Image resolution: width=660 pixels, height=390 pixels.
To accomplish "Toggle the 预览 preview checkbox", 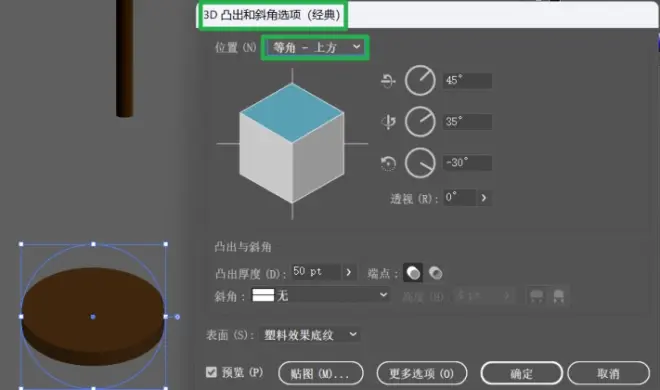I will click(x=211, y=372).
